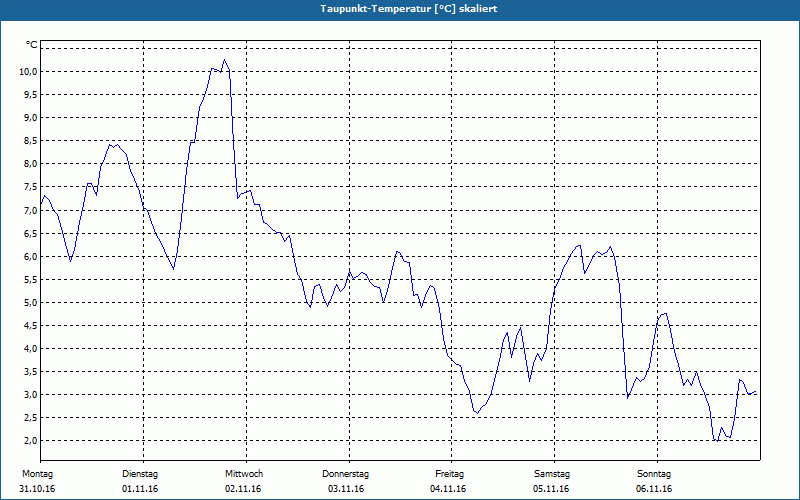Viewport: 800px width, 500px height.
Task: Click the Dienstag day label
Action: 140,474
